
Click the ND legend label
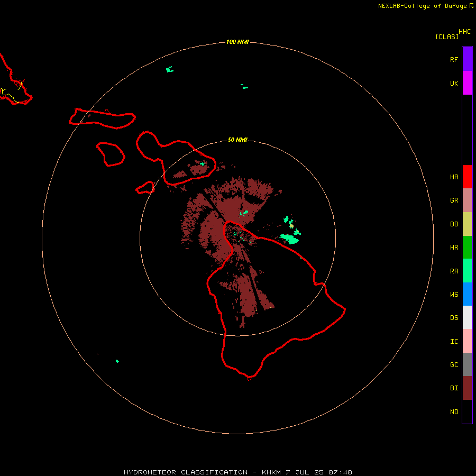click(x=454, y=412)
